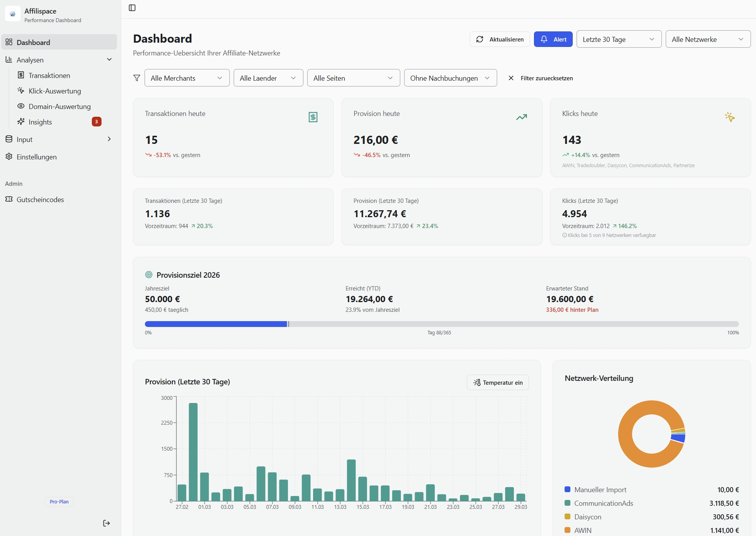Open the Alle Netzwerke dropdown

tap(708, 39)
